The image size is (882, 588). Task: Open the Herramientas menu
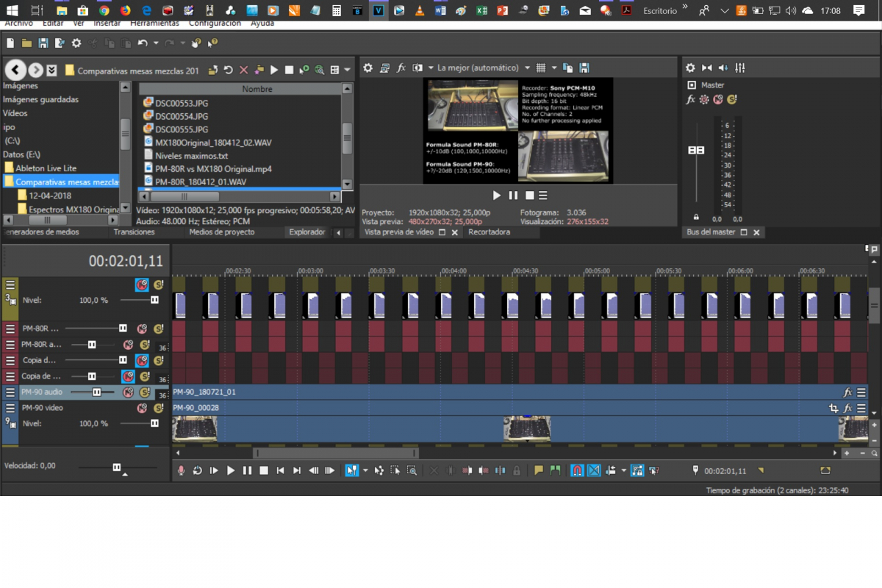[154, 24]
